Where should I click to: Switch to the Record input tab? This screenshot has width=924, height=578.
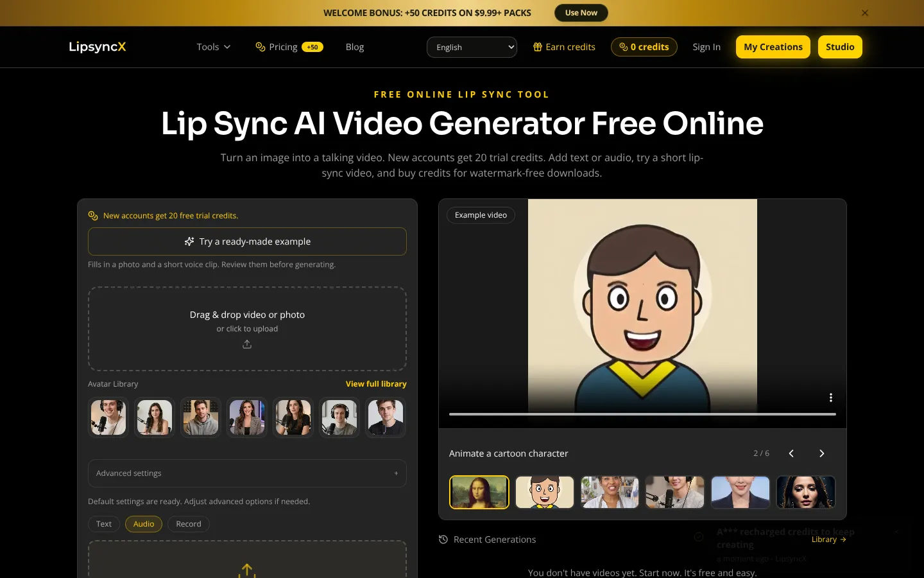[x=189, y=524]
